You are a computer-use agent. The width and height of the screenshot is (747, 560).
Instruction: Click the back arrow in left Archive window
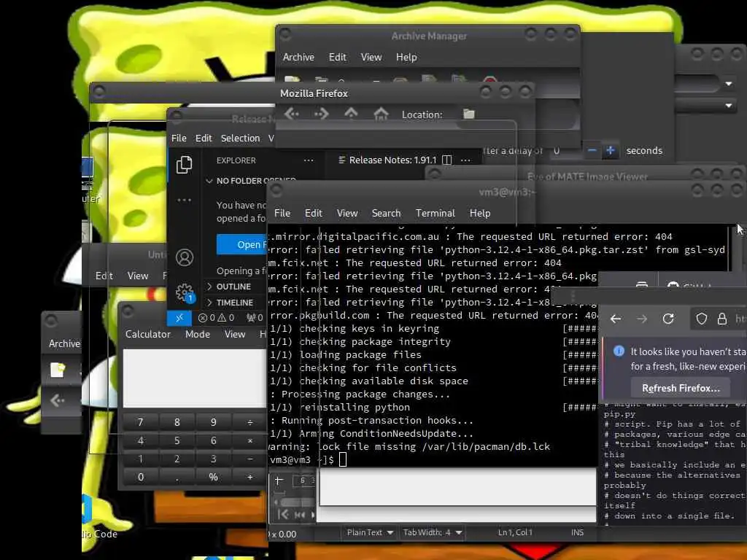(x=57, y=400)
